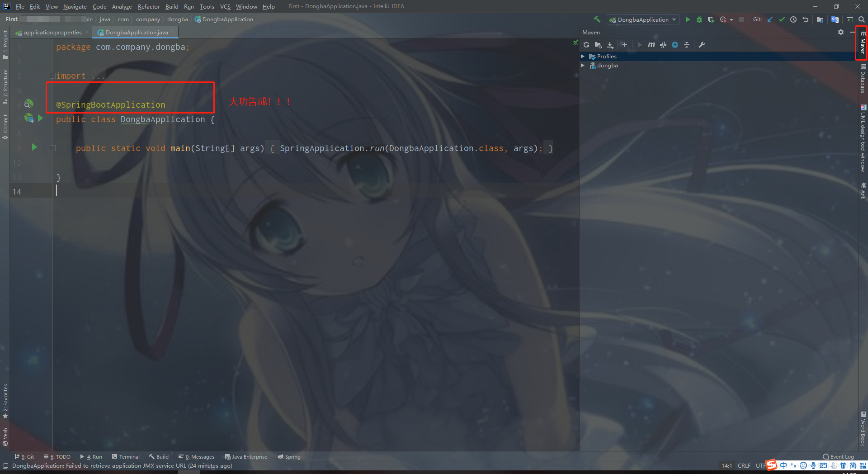Viewport: 868px width, 474px height.
Task: Open the File menu
Action: (x=20, y=6)
